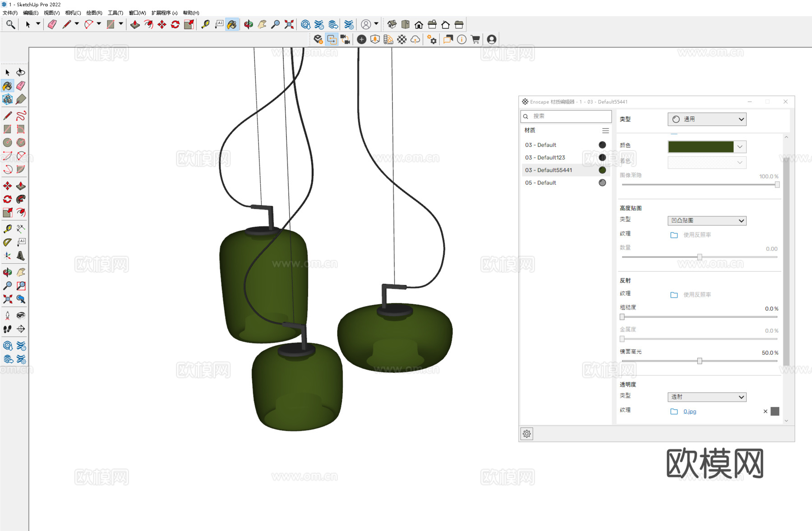Open the user account dropdown arrow

[376, 24]
